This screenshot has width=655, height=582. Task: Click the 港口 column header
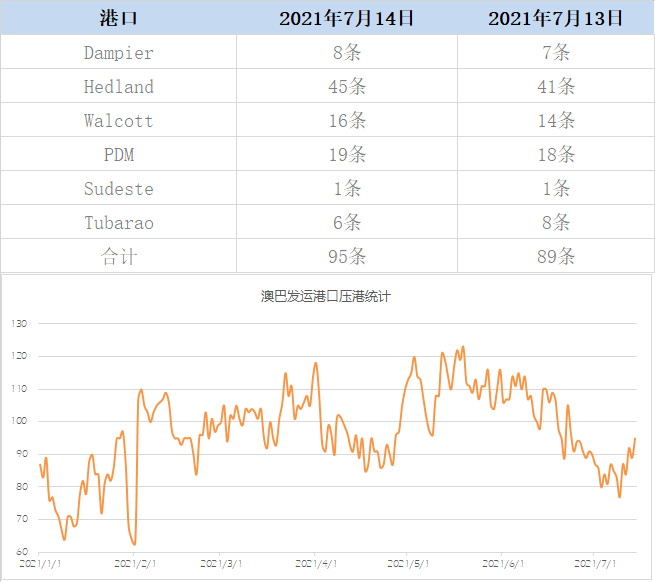pos(119,18)
